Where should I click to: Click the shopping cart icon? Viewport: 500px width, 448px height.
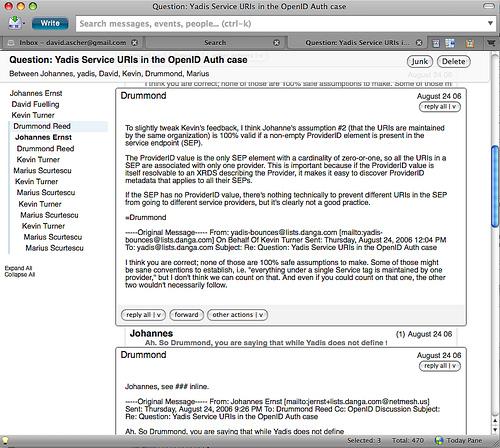coord(491,43)
